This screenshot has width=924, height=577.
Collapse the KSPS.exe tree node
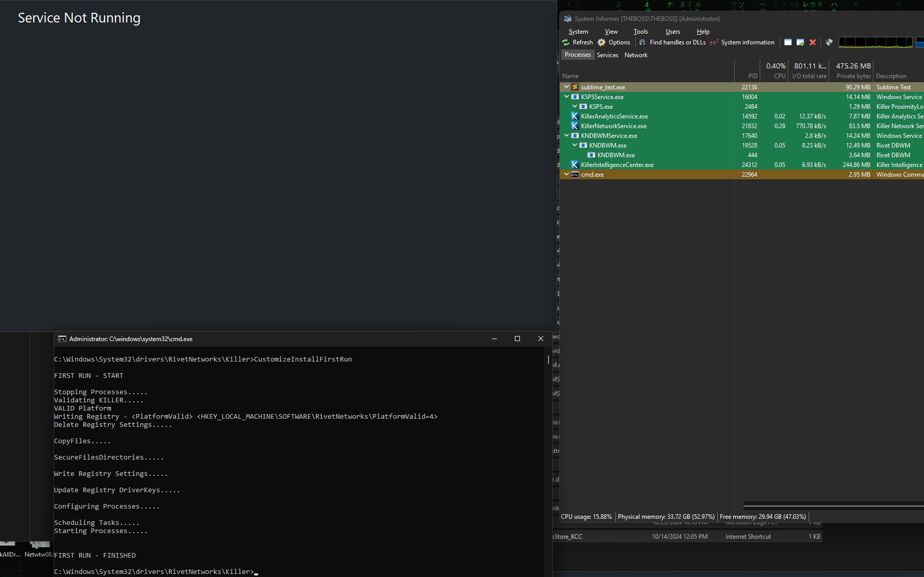click(x=575, y=107)
